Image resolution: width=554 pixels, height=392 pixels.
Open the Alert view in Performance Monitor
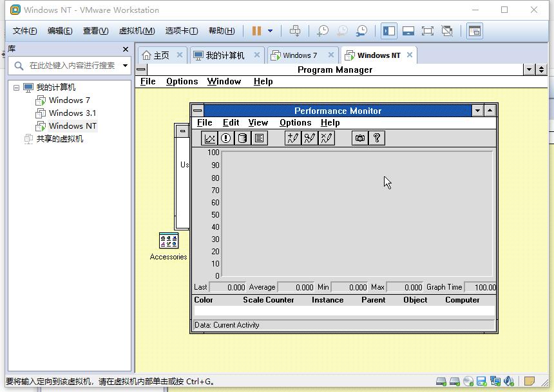point(225,138)
